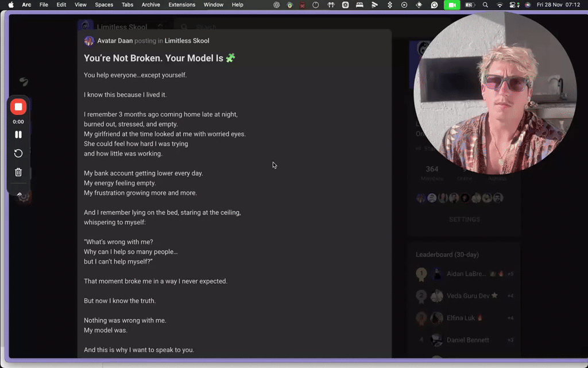Click the line 'You help everyone…except yourself.'

(x=135, y=75)
